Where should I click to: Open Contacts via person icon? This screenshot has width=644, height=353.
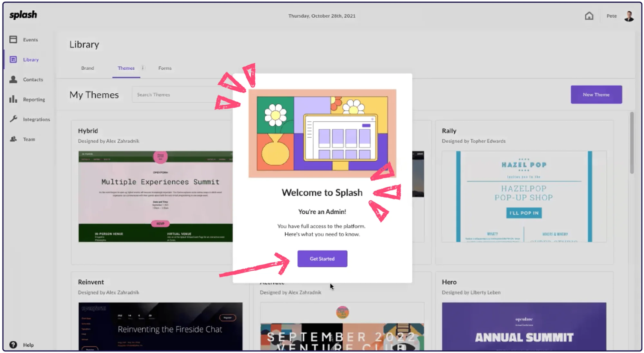13,79
